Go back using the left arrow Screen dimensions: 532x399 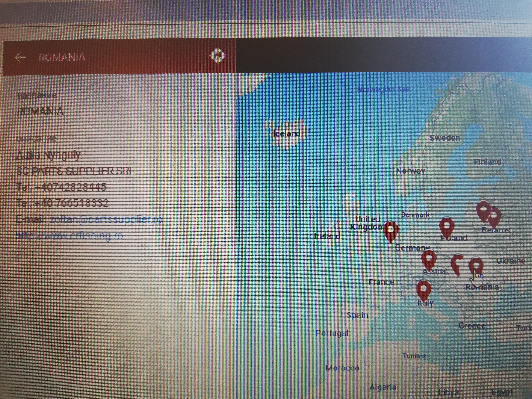(x=20, y=57)
